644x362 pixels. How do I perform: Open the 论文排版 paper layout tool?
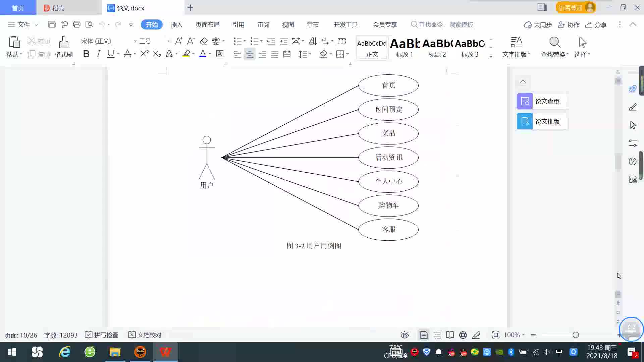click(x=541, y=121)
